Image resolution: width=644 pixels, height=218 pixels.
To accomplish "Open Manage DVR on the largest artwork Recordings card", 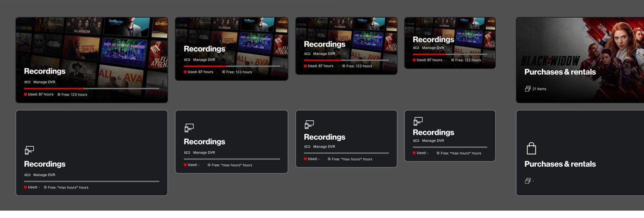I will [44, 82].
